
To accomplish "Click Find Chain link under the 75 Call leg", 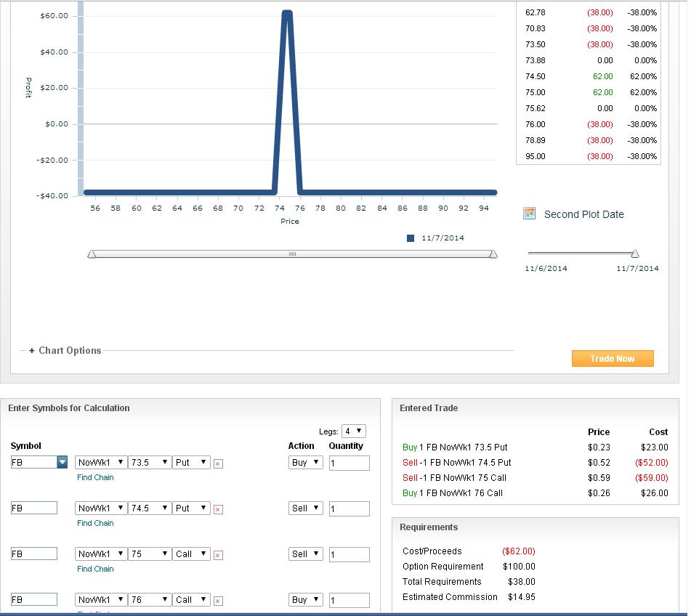I will [95, 569].
